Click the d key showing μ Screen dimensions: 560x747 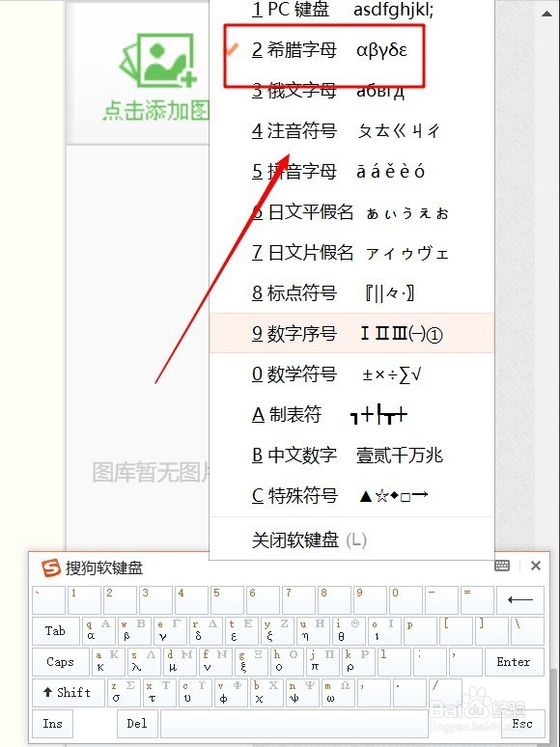pyautogui.click(x=180, y=662)
